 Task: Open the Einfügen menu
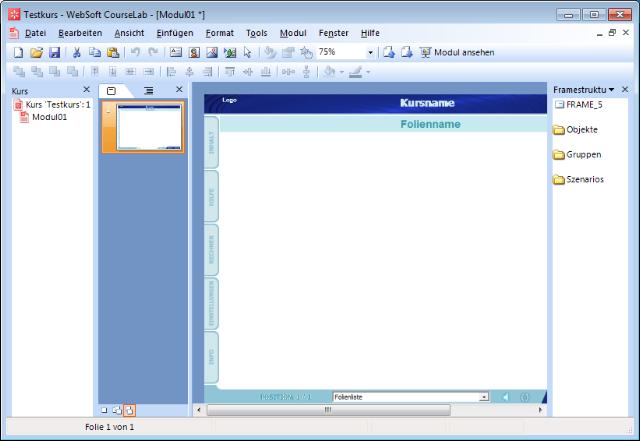click(175, 33)
